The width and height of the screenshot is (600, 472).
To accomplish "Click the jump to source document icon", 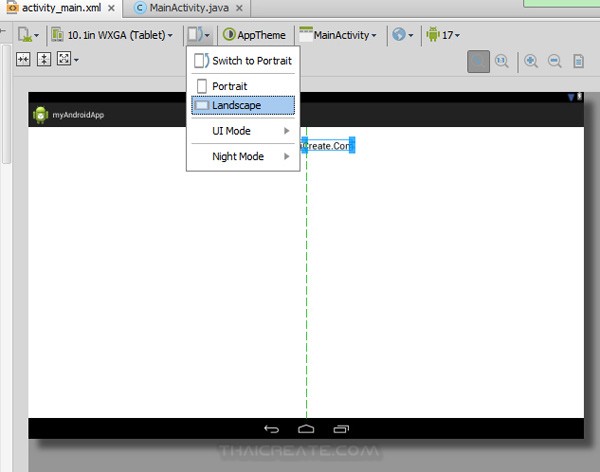I will coord(579,61).
